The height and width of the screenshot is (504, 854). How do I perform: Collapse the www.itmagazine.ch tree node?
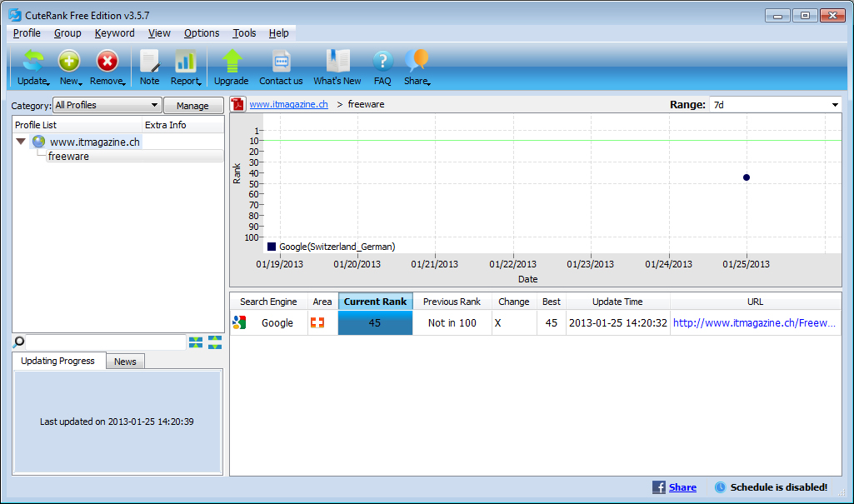pos(21,142)
